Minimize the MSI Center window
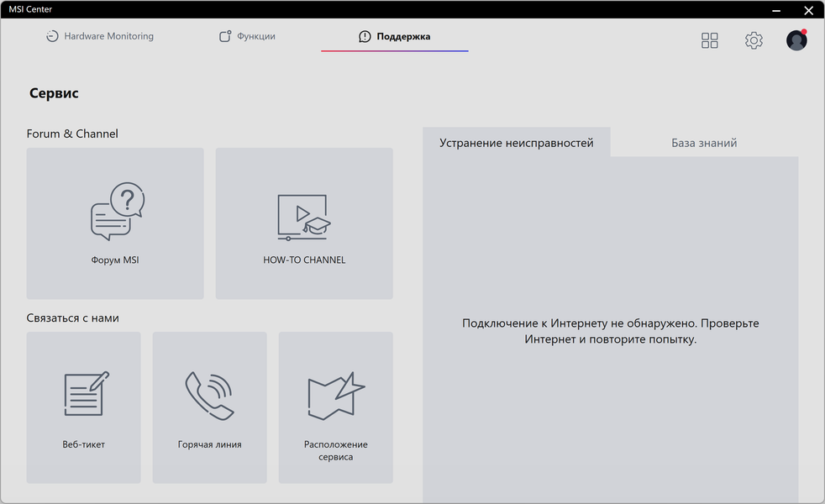825x504 pixels. [776, 9]
